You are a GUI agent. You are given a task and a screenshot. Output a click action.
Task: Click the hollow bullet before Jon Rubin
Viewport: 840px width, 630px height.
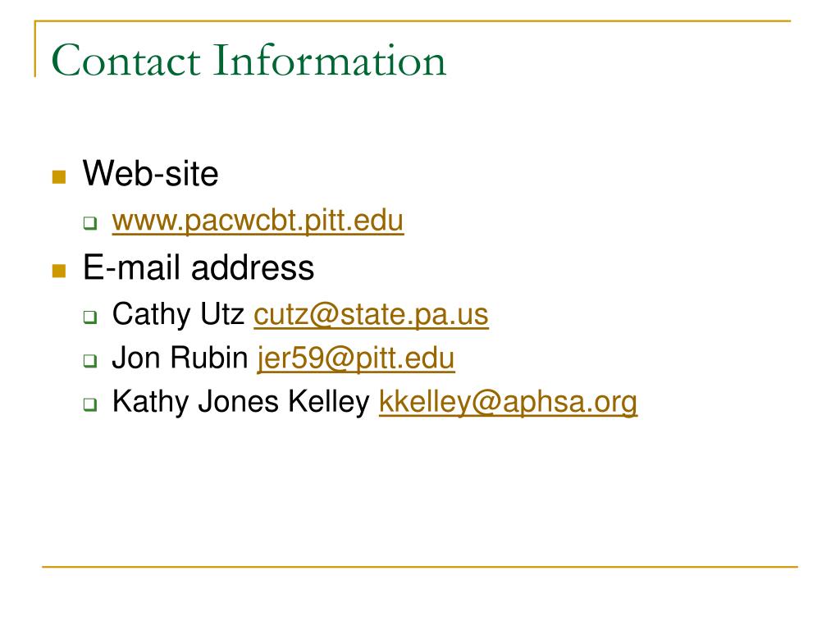(90, 361)
